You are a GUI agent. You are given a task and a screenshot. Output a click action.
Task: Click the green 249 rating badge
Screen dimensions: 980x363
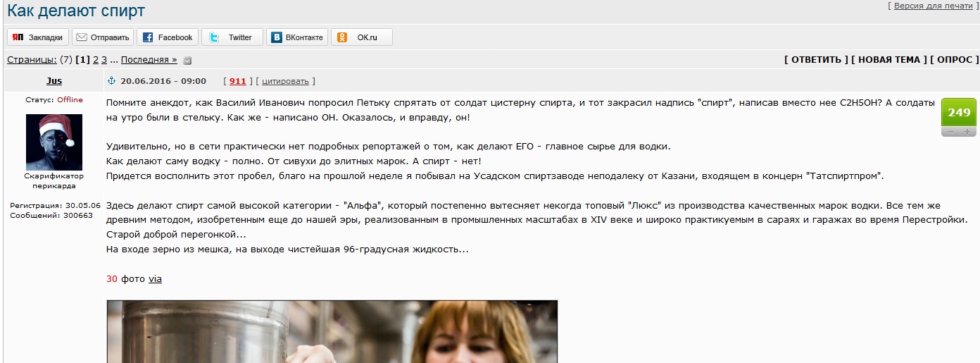tap(959, 113)
